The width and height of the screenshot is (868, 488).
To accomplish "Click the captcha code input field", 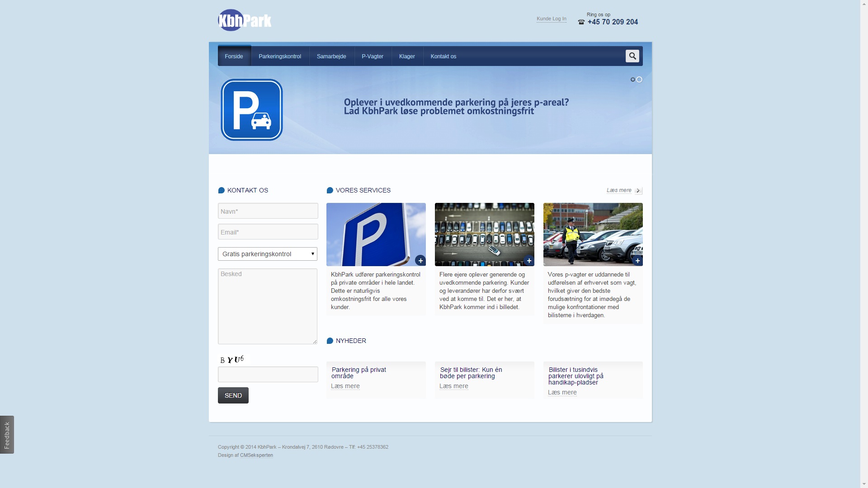I will 268,375.
